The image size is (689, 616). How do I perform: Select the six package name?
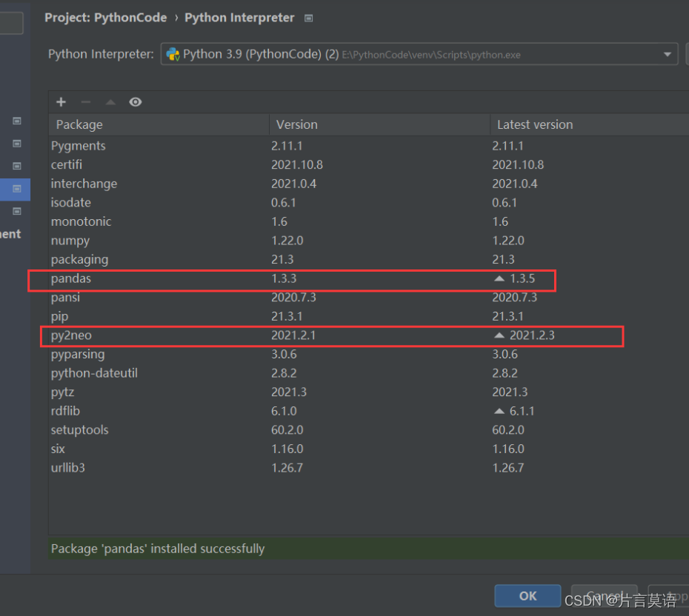pyautogui.click(x=58, y=449)
